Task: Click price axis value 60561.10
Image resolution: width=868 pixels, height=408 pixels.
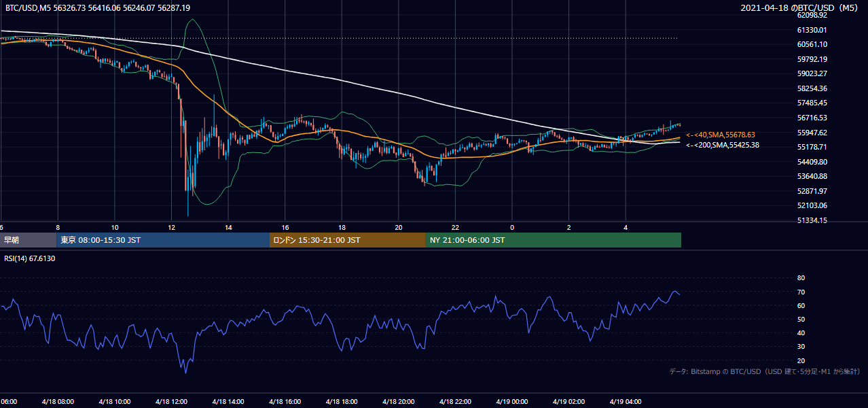Action: coord(812,44)
